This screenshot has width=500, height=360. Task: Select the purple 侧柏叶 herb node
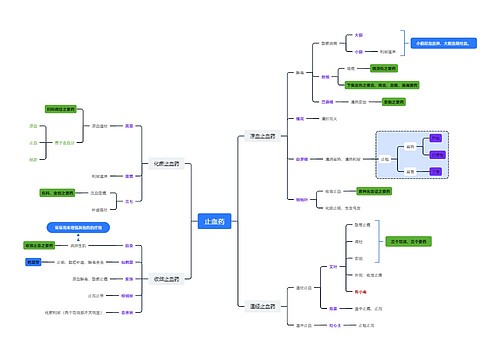point(302,200)
